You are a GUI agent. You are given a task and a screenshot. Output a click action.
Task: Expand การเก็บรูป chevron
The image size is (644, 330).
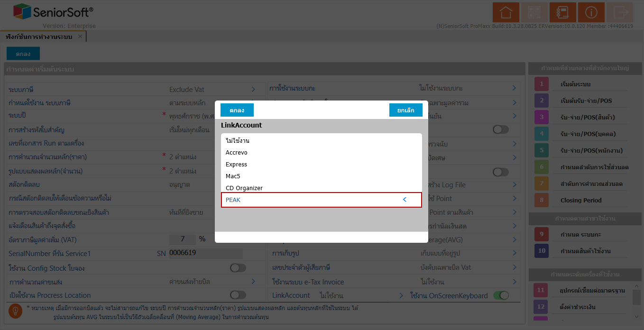pyautogui.click(x=514, y=253)
